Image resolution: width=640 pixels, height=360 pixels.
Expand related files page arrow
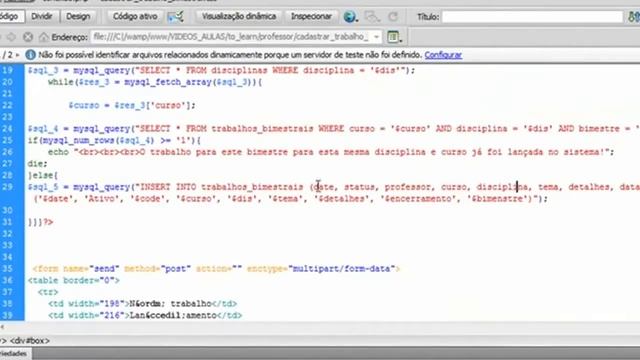(17, 55)
